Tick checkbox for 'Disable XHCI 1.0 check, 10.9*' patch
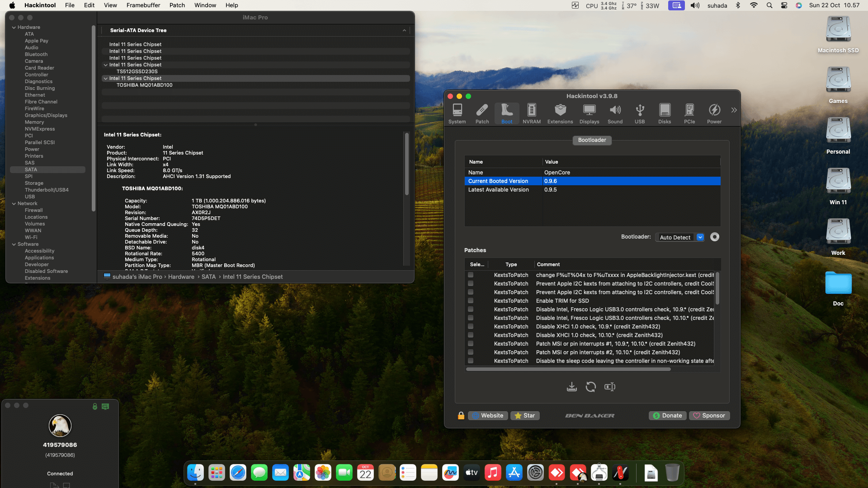The image size is (868, 488). click(471, 327)
